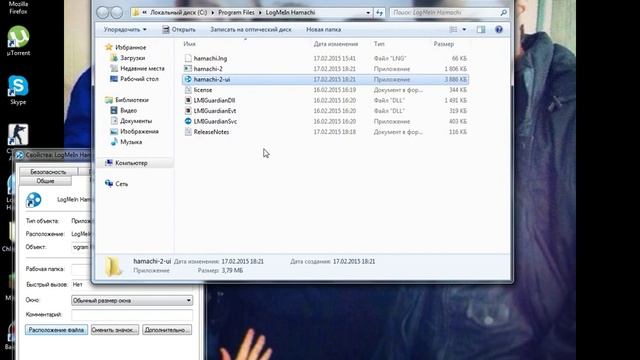The image size is (640, 360).
Task: Switch to the Общие tab in Properties
Action: click(x=45, y=181)
